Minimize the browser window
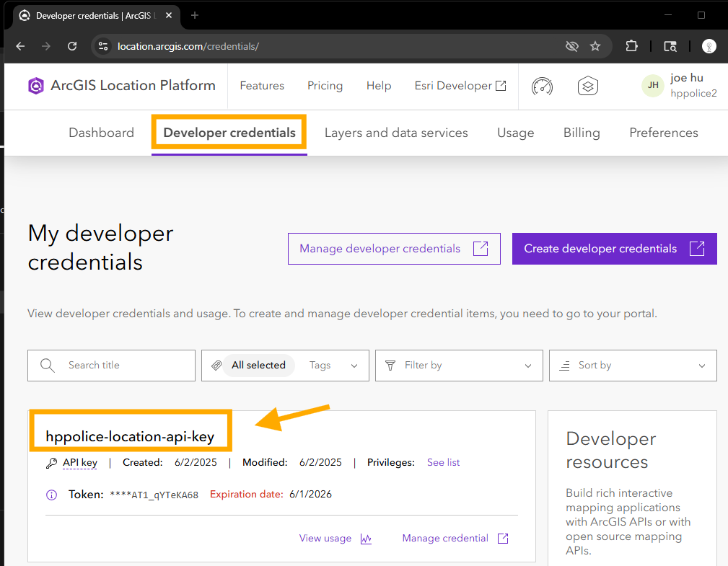 pyautogui.click(x=668, y=15)
